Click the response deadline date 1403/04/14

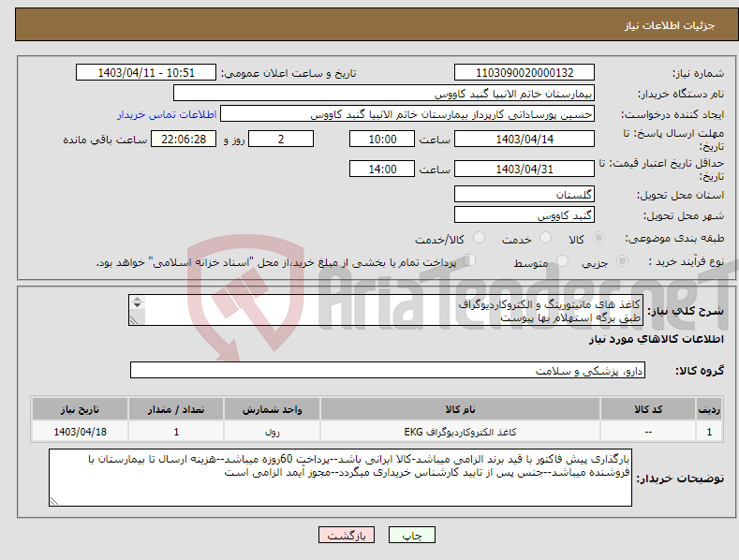pyautogui.click(x=525, y=139)
